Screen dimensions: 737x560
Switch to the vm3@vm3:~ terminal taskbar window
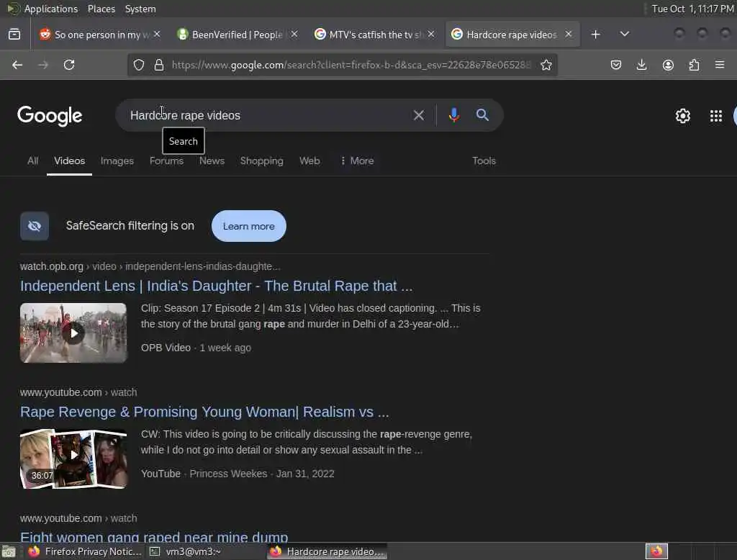[x=186, y=551]
